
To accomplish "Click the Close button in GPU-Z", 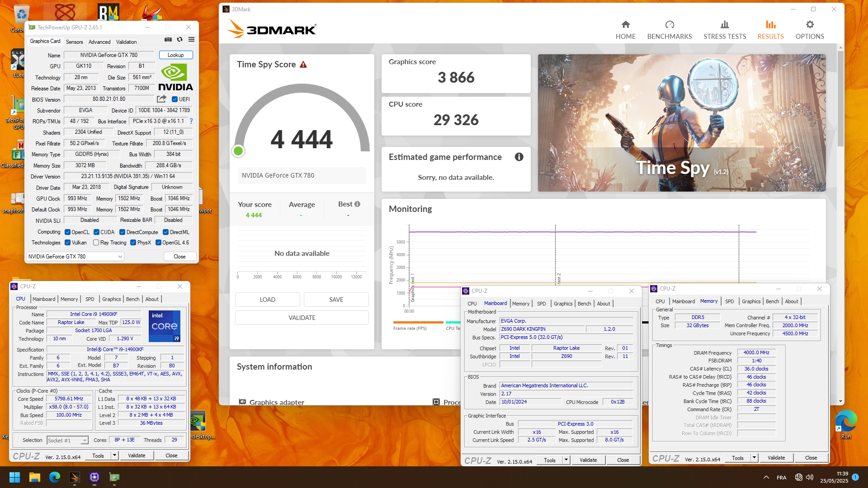I will [x=179, y=257].
